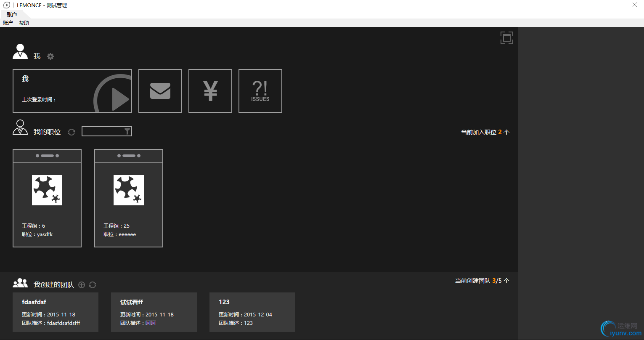Click the 我的职位 person icon
644x340 pixels.
(x=20, y=127)
